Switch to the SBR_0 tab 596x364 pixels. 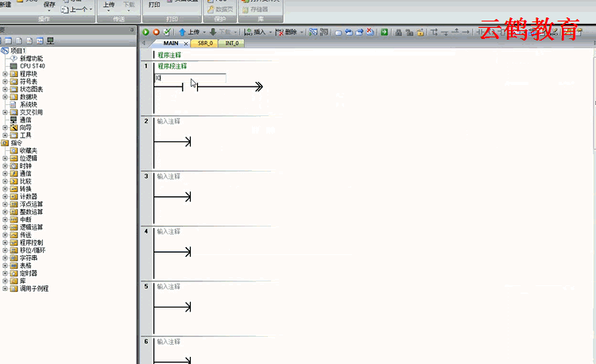205,44
